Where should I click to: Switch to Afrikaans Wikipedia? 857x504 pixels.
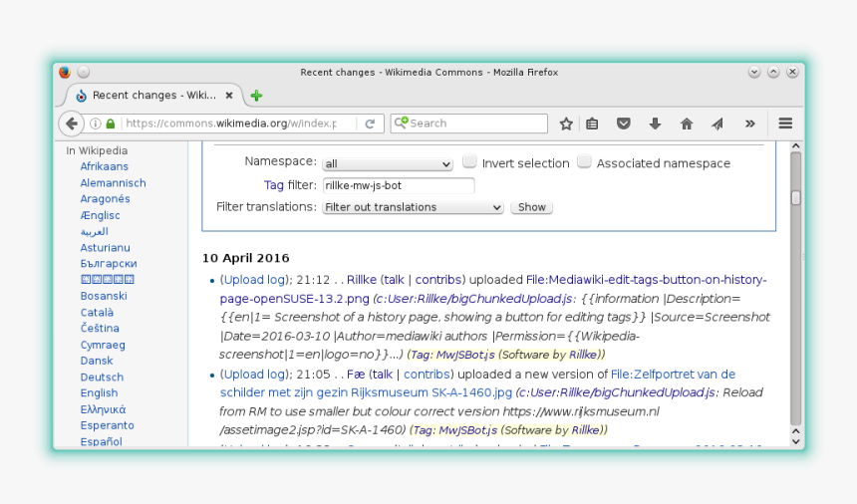(x=105, y=166)
